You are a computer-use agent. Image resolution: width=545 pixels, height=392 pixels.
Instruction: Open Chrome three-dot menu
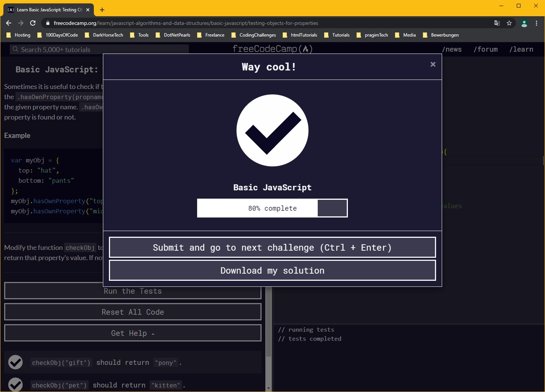pos(536,23)
